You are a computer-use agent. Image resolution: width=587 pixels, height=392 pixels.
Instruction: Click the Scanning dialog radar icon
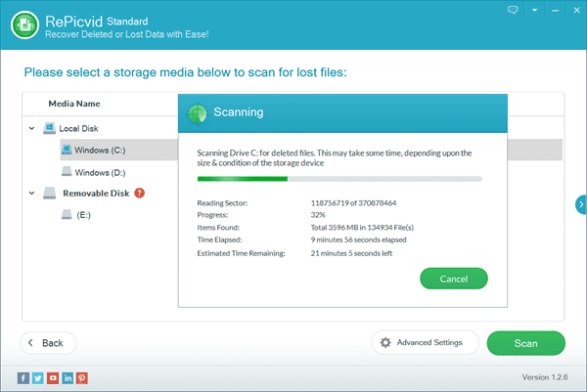click(197, 113)
